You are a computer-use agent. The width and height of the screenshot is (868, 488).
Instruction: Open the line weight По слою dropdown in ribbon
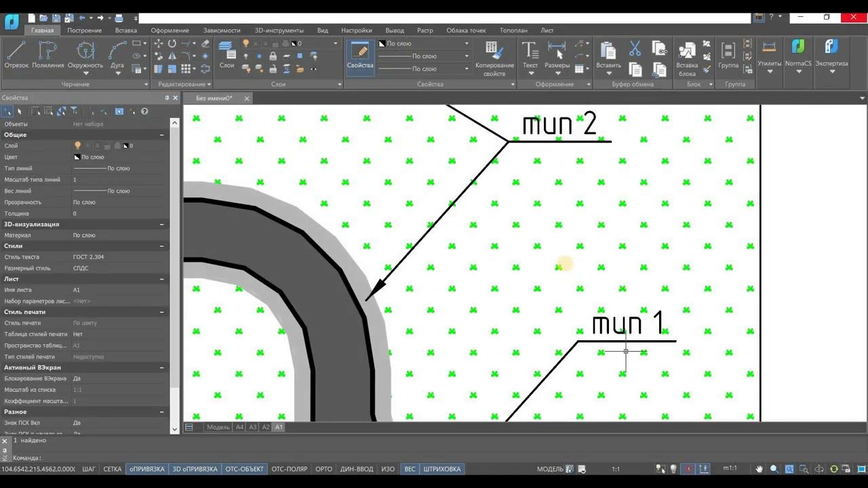423,68
